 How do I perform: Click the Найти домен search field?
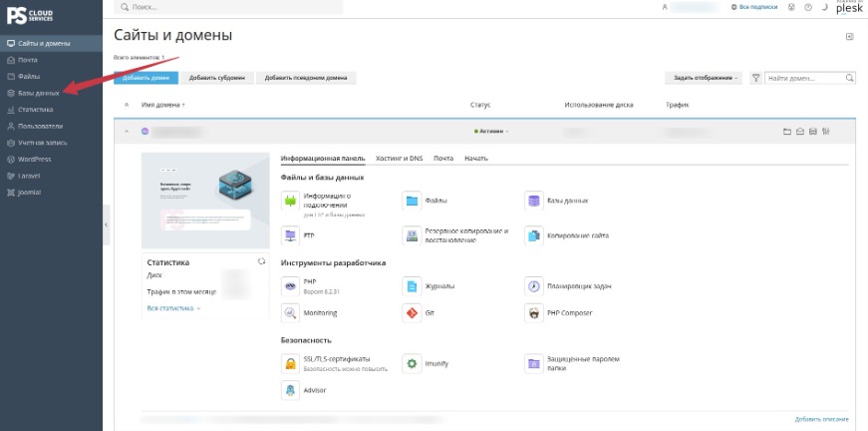click(x=810, y=78)
